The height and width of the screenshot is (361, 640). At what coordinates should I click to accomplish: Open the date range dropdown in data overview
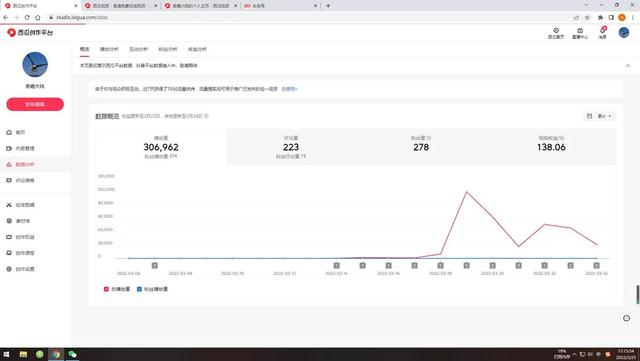(x=604, y=116)
